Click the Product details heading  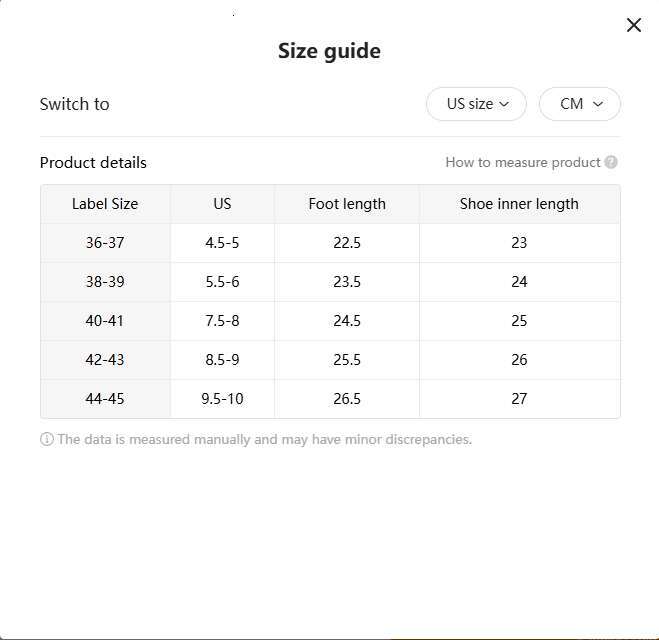click(x=93, y=162)
